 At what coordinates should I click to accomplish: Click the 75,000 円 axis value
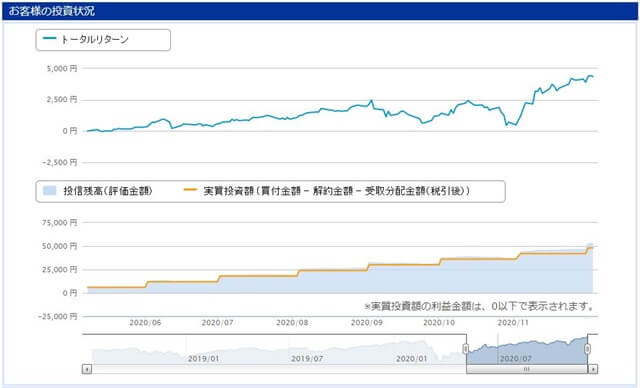(60, 223)
